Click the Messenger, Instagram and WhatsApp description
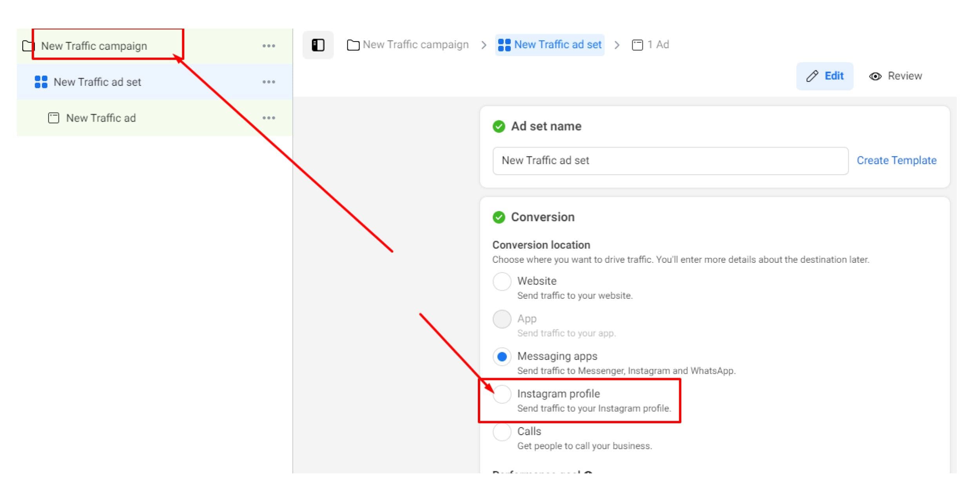 (626, 371)
